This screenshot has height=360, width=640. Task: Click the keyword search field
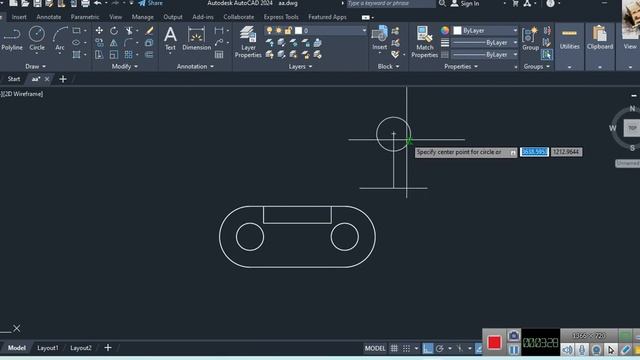(391, 3)
